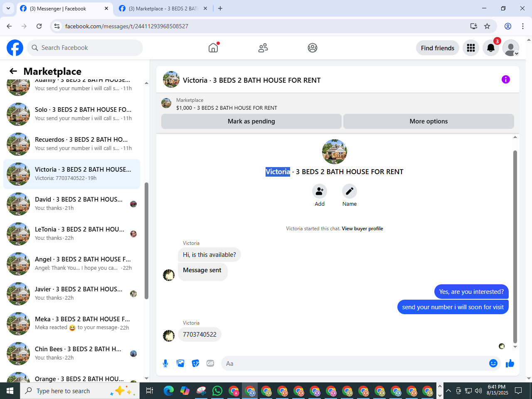
Task: Click the pencil Name edit icon
Action: coord(350,191)
